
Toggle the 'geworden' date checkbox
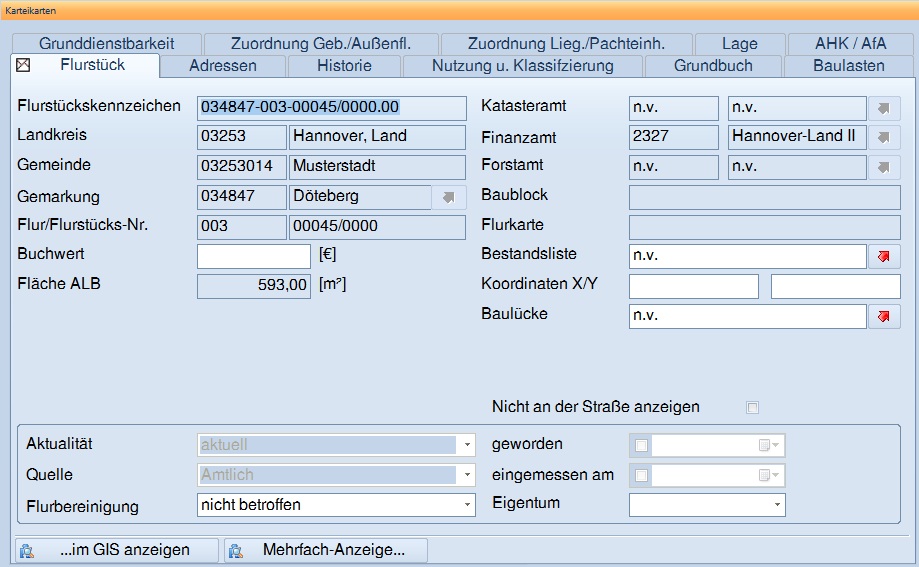tap(641, 445)
